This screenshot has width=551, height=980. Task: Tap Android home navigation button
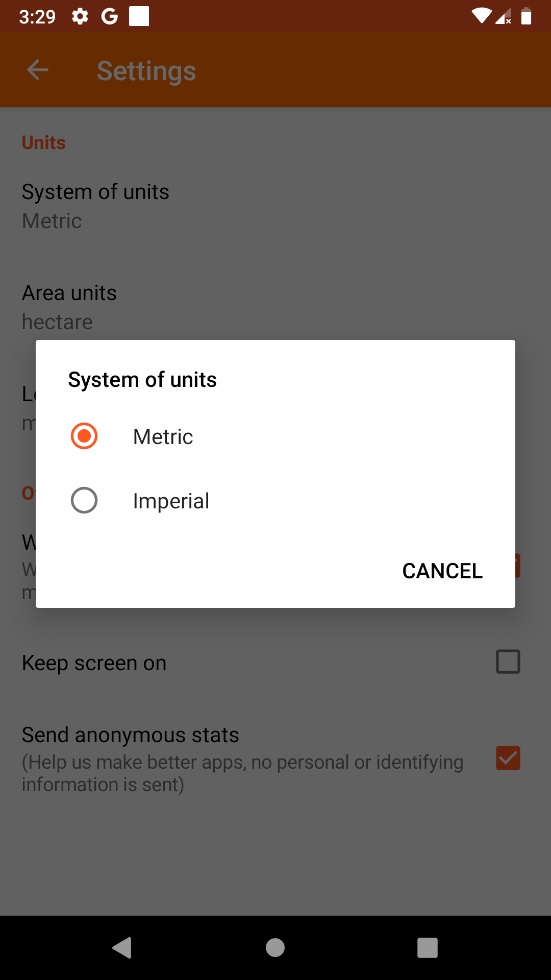pyautogui.click(x=275, y=948)
